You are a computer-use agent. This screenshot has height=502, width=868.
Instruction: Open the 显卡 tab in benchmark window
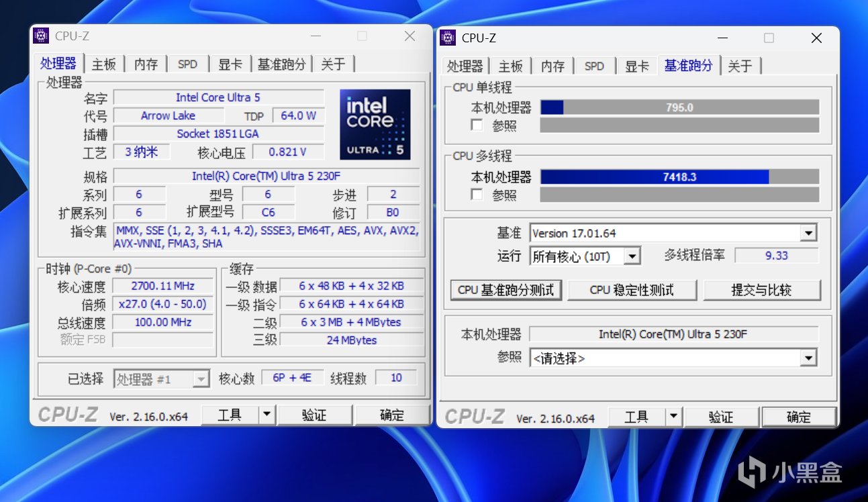[x=637, y=66]
